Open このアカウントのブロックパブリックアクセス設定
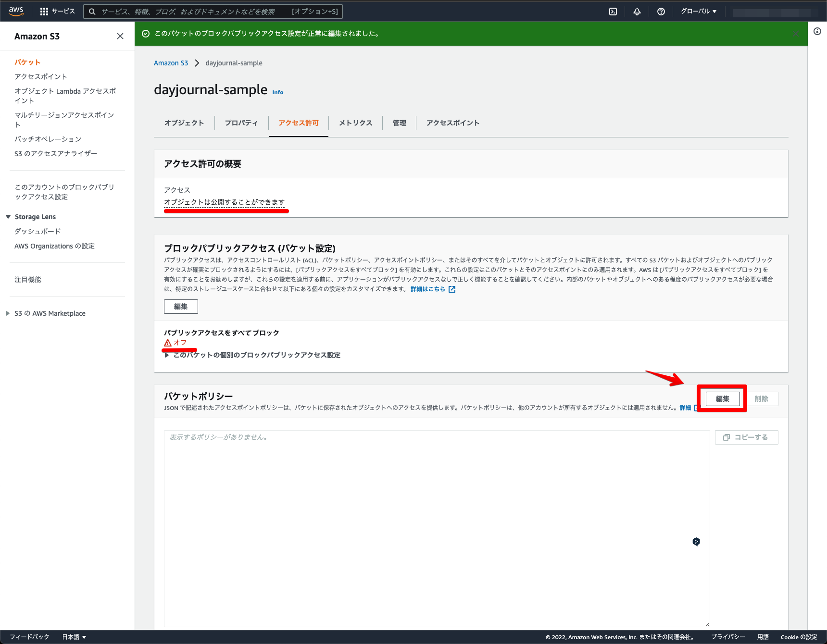Viewport: 827px width, 644px height. point(64,192)
